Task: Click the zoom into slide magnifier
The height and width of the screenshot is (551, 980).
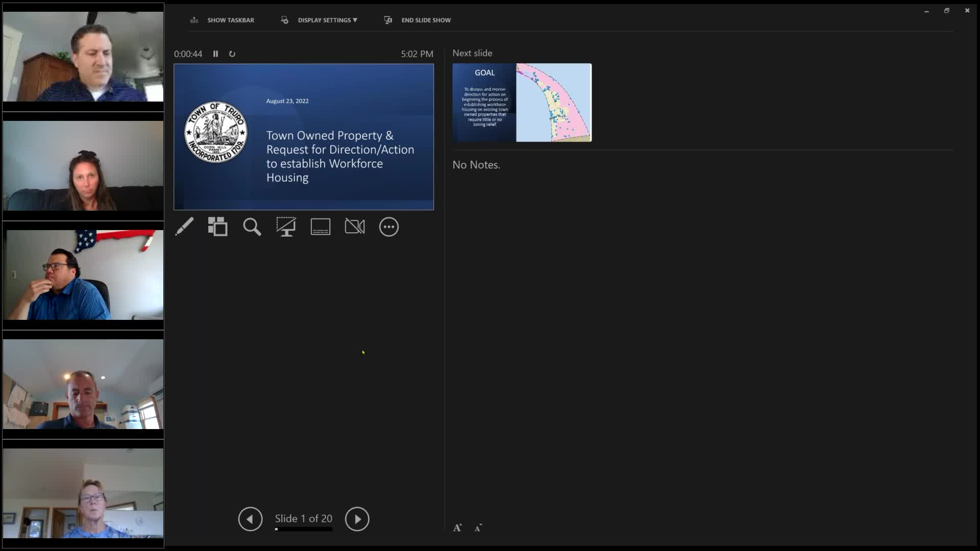Action: pos(252,227)
